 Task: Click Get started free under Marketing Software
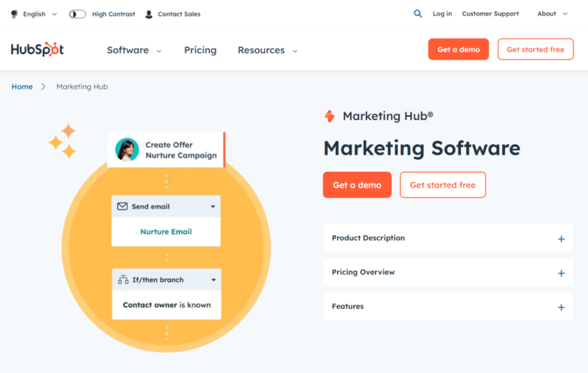click(x=443, y=185)
